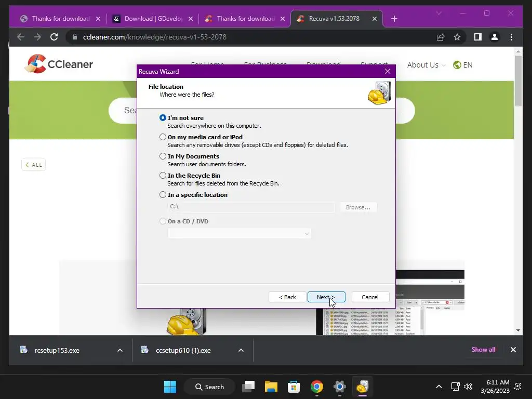Open a new browser tab
This screenshot has height=399, width=532.
(x=394, y=19)
